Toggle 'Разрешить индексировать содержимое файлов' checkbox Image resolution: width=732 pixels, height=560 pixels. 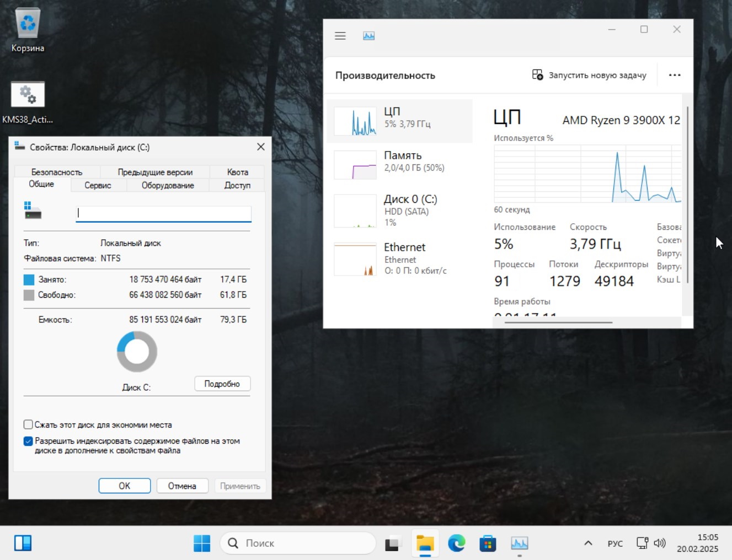pos(28,441)
